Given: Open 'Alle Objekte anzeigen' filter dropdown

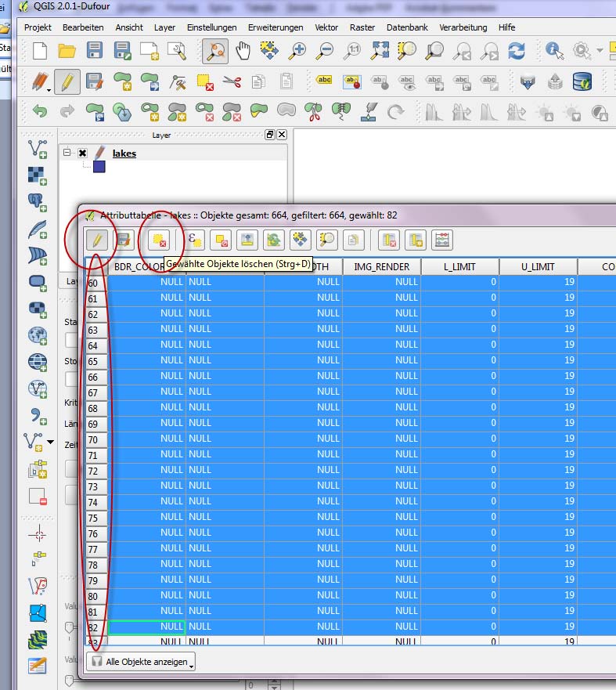Looking at the screenshot, I should [140, 662].
